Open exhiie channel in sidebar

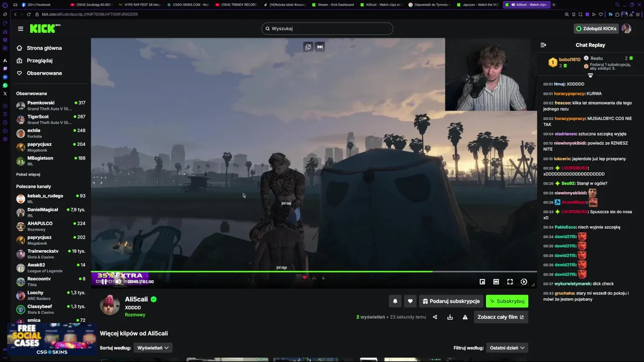coord(50,133)
